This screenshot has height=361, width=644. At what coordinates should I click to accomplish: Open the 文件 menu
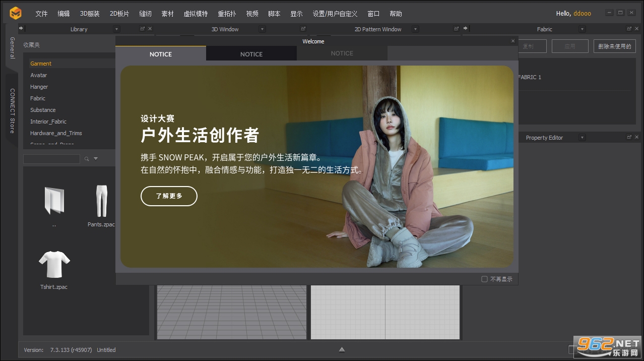(x=41, y=14)
